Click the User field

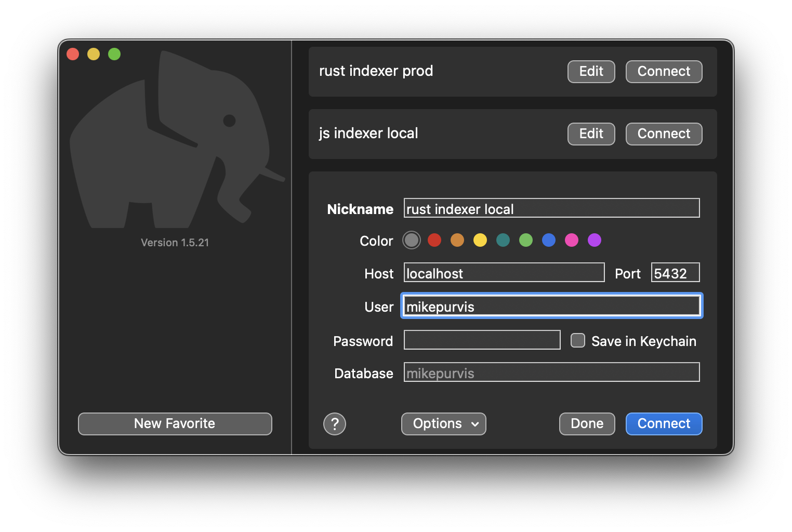click(x=552, y=306)
